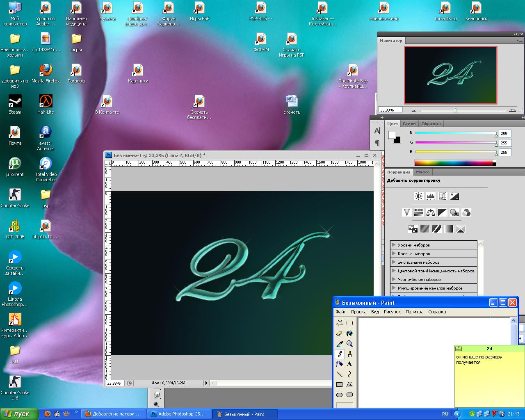Click the foreground color swatch

pos(392,135)
